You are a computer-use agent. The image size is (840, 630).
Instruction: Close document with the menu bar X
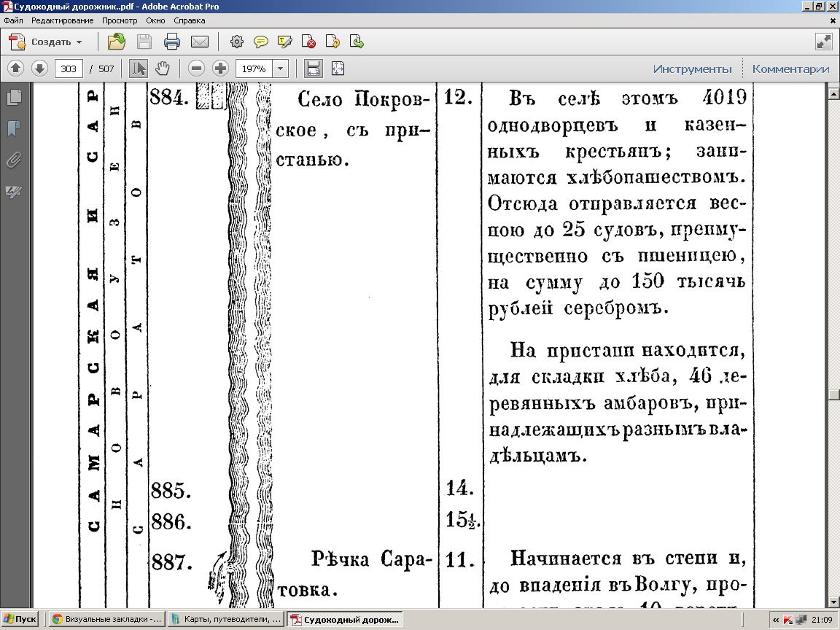pos(833,20)
